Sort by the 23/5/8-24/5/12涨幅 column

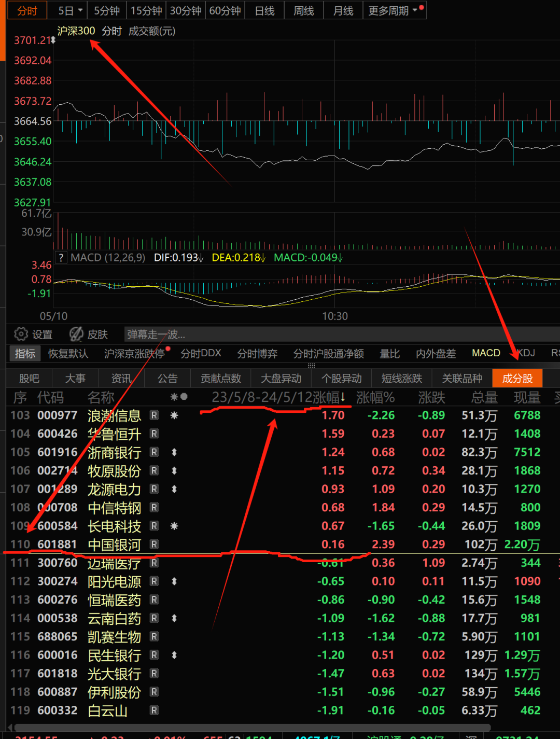coord(277,398)
